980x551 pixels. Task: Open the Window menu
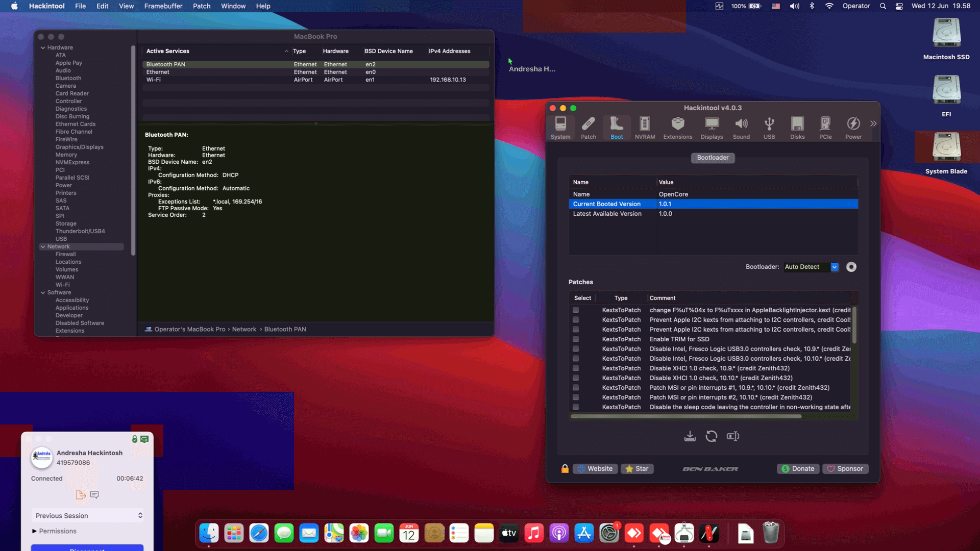[233, 6]
